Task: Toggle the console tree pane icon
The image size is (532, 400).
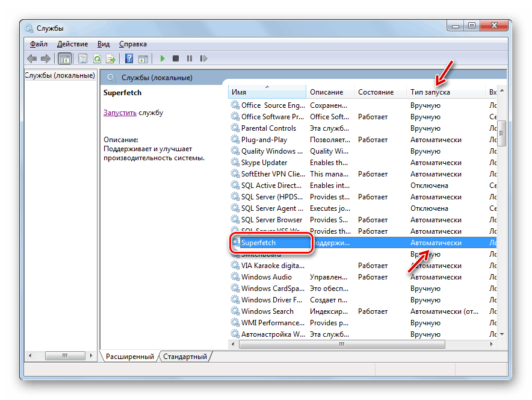Action: tap(64, 59)
